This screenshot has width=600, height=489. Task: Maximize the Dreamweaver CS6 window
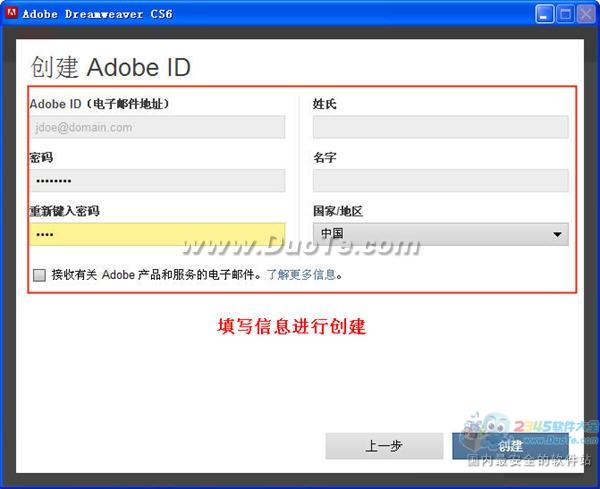pos(565,15)
